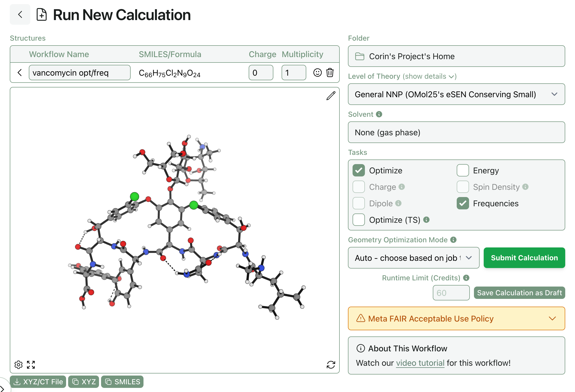Click the pencil edit structure icon
This screenshot has height=392, width=575.
pos(331,96)
